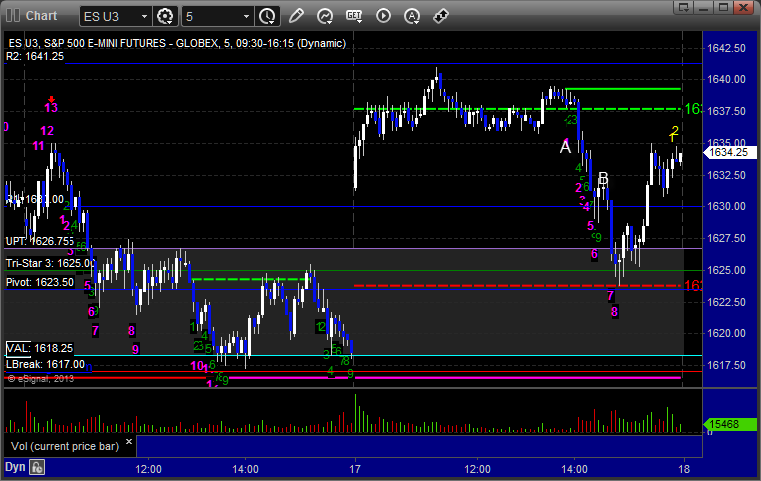Viewport: 761px width, 481px height.
Task: Expand the interval 5 dropdown arrow
Action: click(246, 17)
